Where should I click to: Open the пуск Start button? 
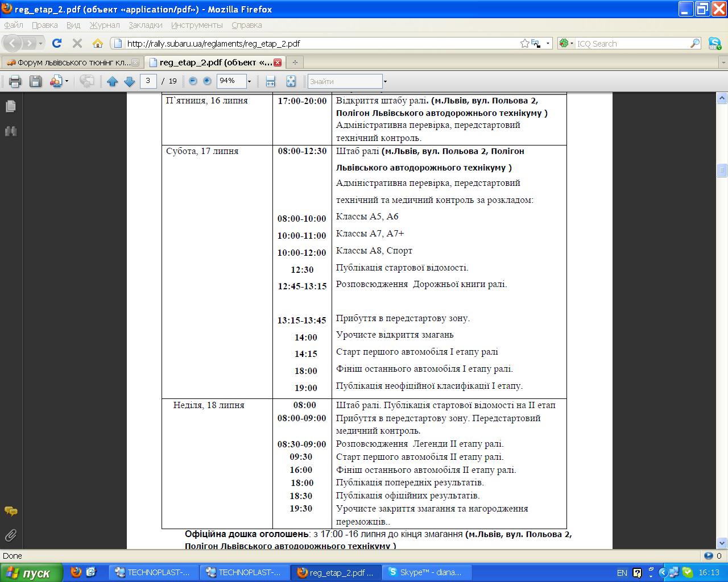coord(30,572)
